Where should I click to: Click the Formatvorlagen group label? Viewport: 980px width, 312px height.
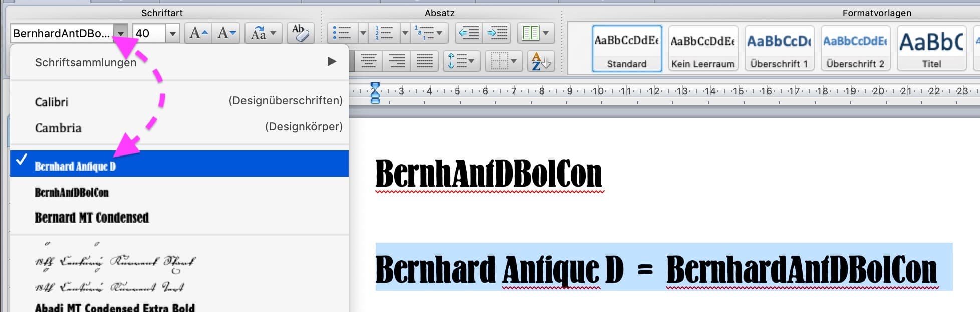pos(877,13)
